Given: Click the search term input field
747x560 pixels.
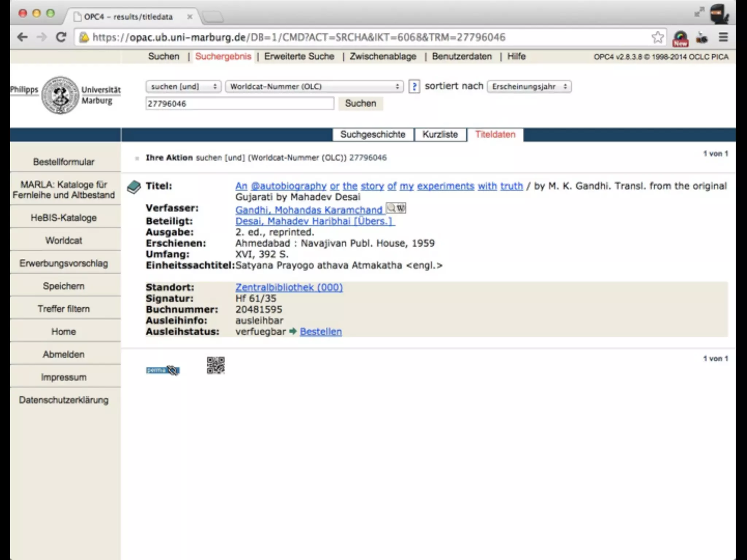Looking at the screenshot, I should [x=240, y=104].
